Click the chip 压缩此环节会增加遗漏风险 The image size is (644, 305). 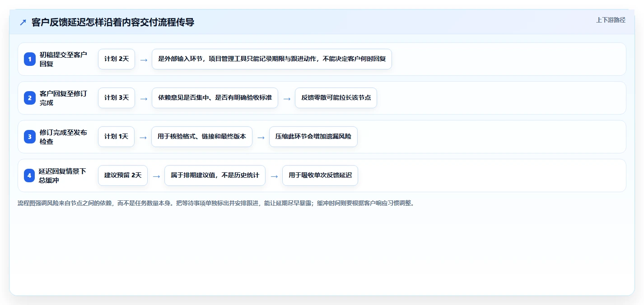pyautogui.click(x=313, y=137)
